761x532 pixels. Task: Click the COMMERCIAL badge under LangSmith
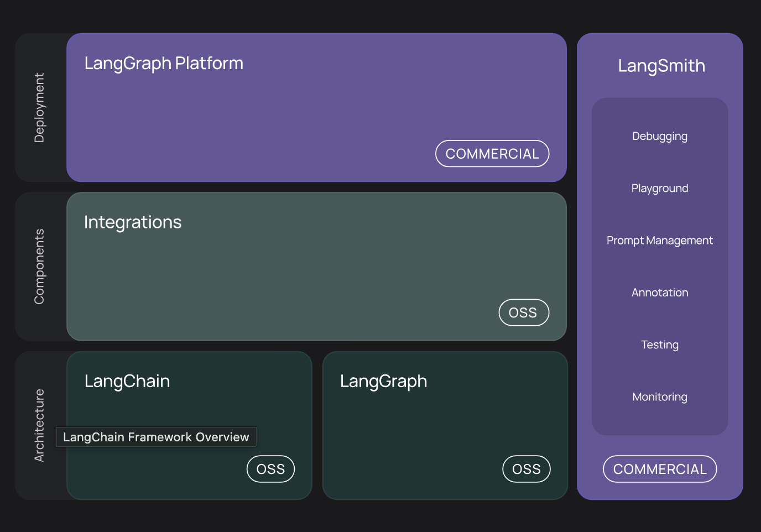660,469
